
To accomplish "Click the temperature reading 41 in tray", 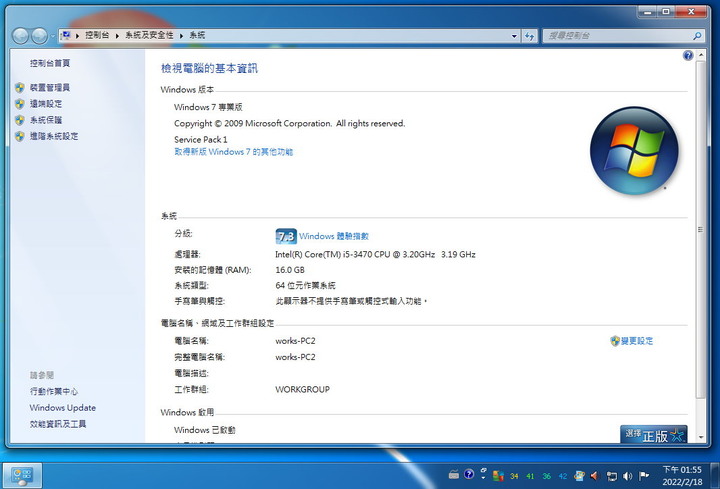I will (x=530, y=476).
